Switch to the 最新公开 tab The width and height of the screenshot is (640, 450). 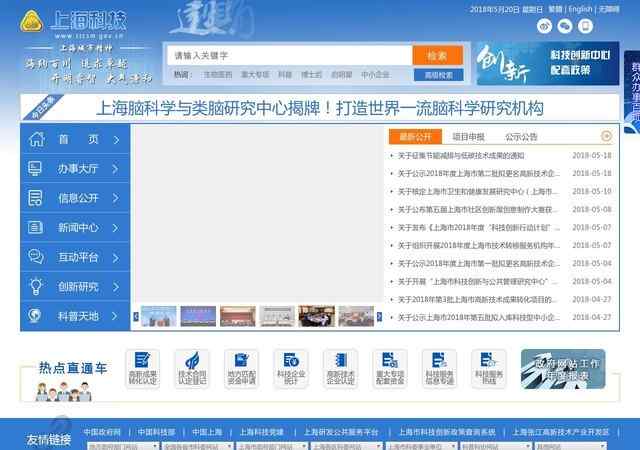click(x=415, y=137)
